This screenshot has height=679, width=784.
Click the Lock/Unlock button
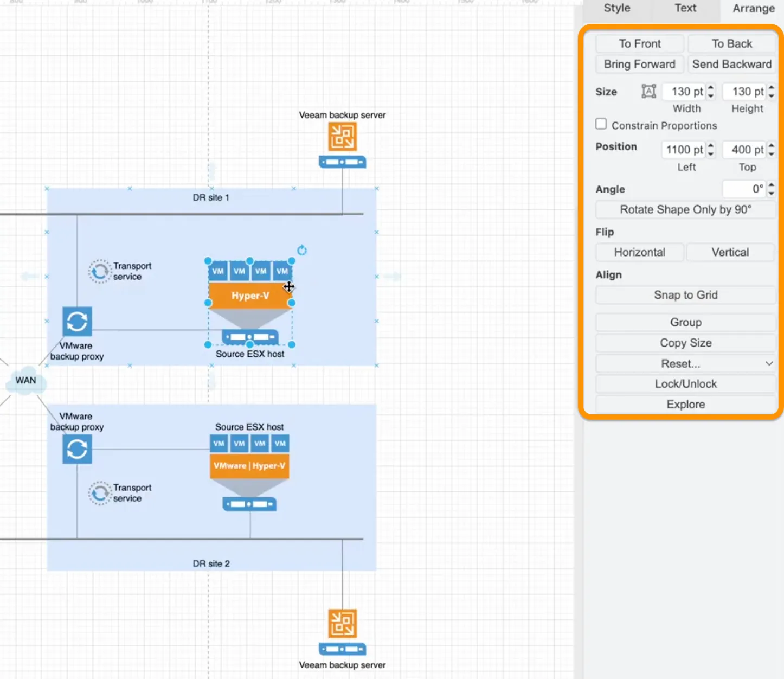click(x=685, y=384)
